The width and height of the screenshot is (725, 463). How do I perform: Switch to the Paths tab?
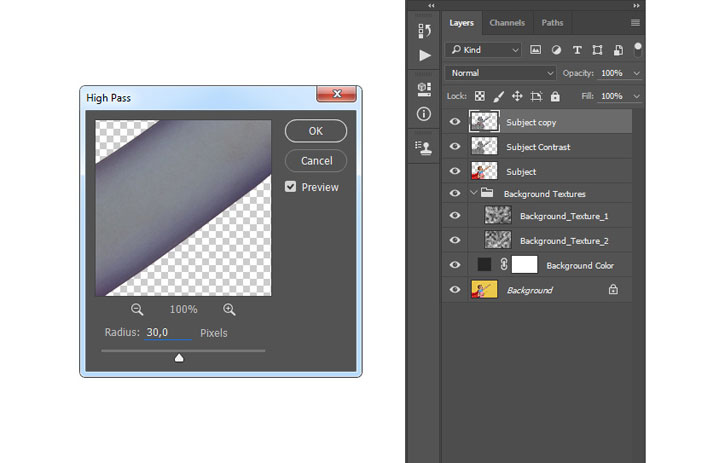[x=553, y=23]
